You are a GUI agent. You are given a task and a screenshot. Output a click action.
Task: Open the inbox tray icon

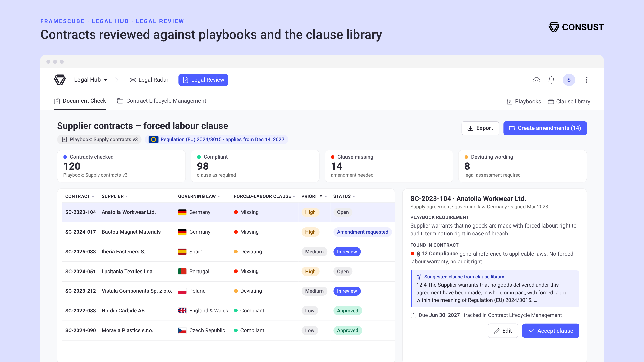536,80
